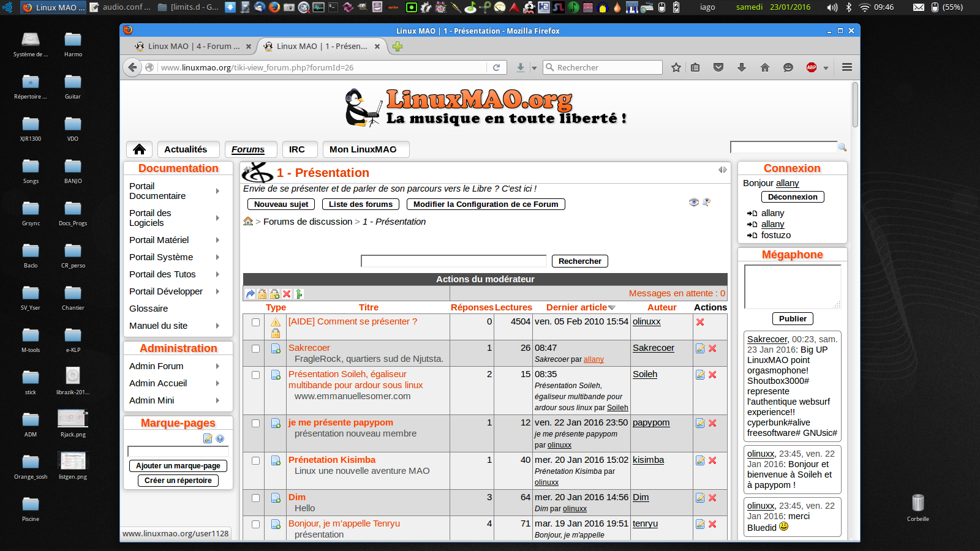Switch to the Linux MAO 4 - Forum tab

(x=192, y=47)
